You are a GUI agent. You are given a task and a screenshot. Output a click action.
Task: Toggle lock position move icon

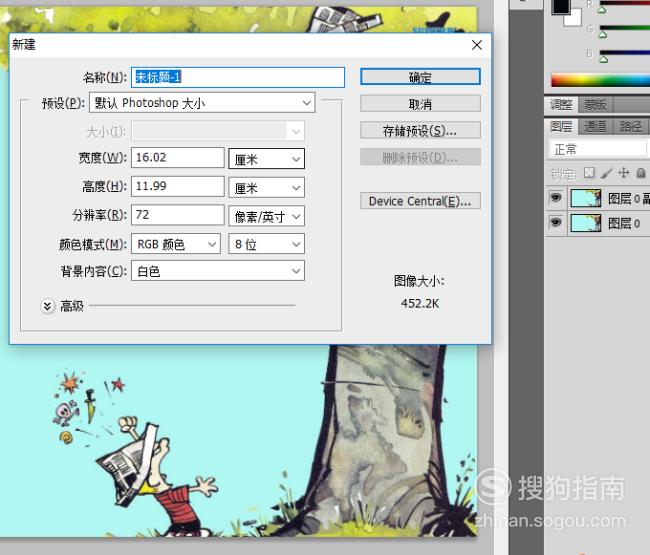(x=623, y=172)
